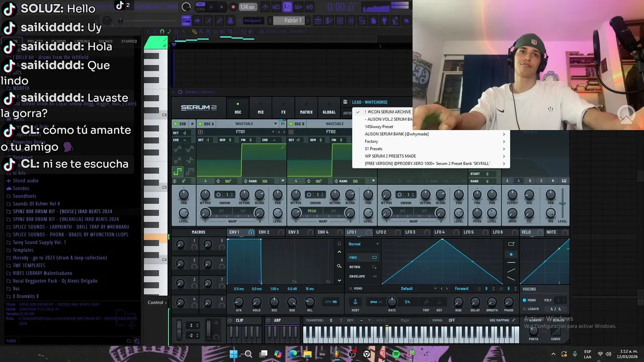Screen dimensions: 644x362
Task: Toggle the SUB oscillator enable switch
Action: 176,124
